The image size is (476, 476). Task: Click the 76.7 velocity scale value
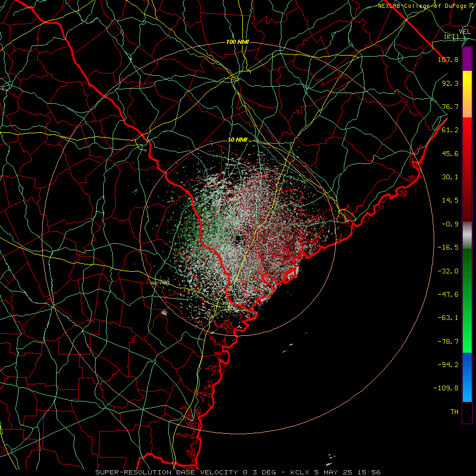point(450,106)
